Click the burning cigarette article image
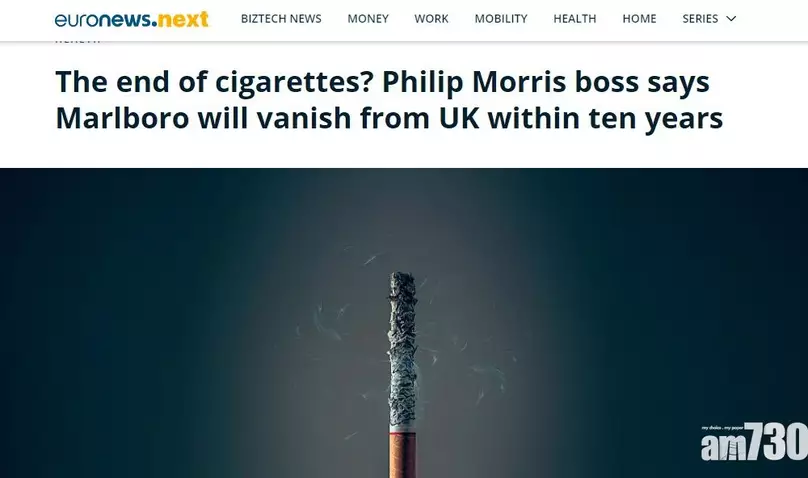Image resolution: width=808 pixels, height=478 pixels. [404, 323]
